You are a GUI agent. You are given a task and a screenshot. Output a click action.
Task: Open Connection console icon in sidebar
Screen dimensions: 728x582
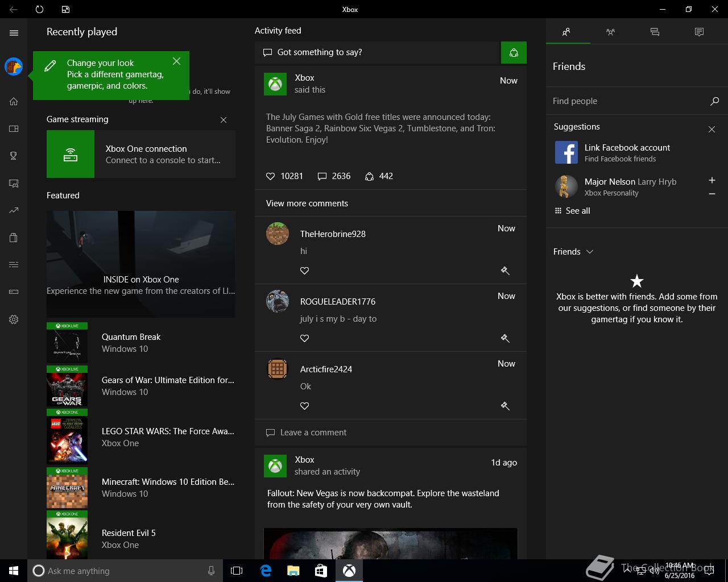pos(14,292)
